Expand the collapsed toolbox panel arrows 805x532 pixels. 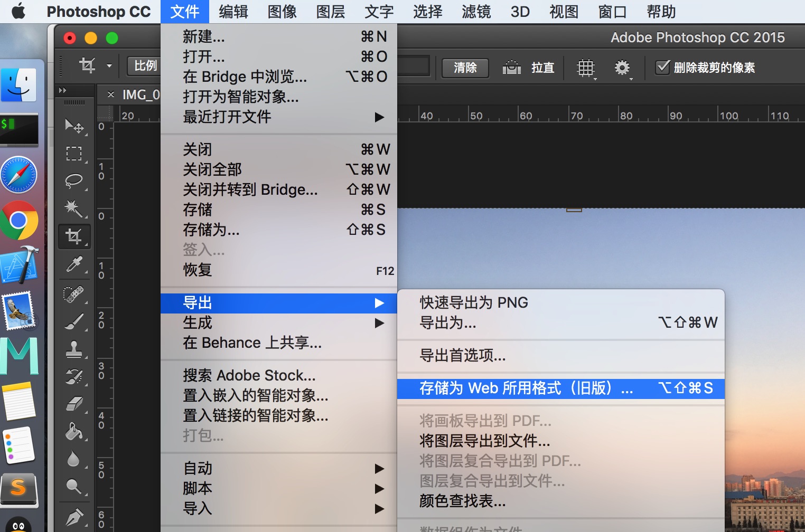click(63, 90)
